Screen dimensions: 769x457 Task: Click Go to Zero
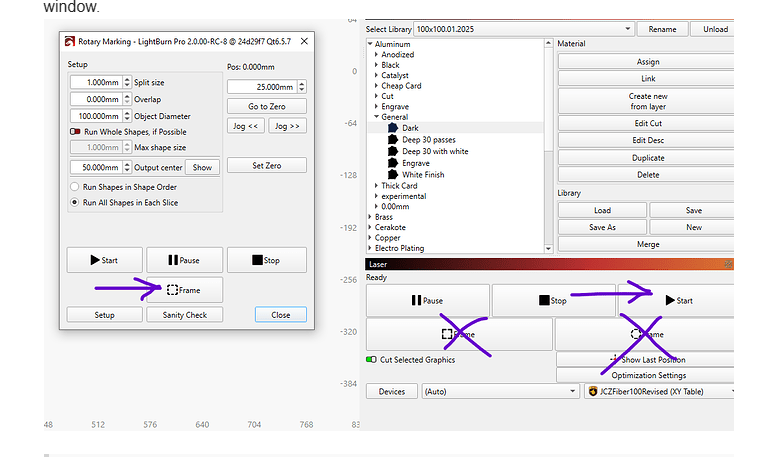(x=266, y=106)
